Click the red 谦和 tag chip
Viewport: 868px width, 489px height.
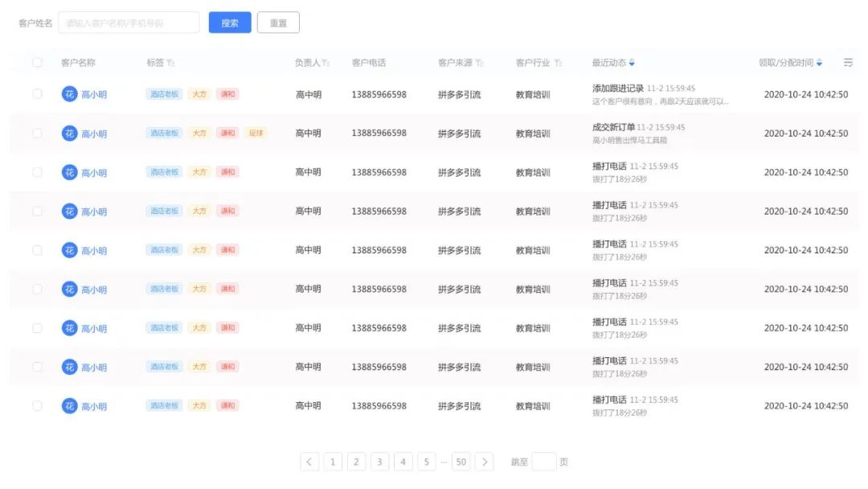227,94
